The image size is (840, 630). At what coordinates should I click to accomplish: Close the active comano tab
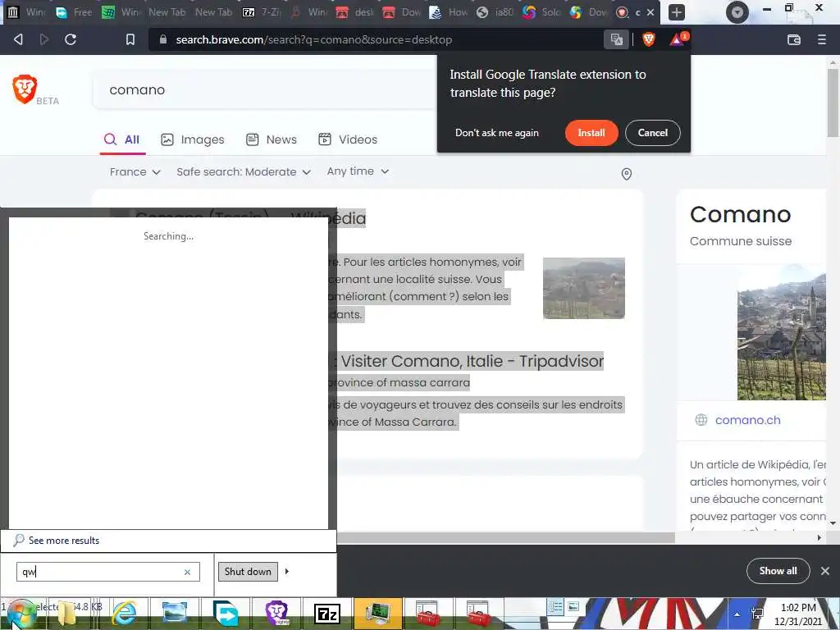point(651,12)
